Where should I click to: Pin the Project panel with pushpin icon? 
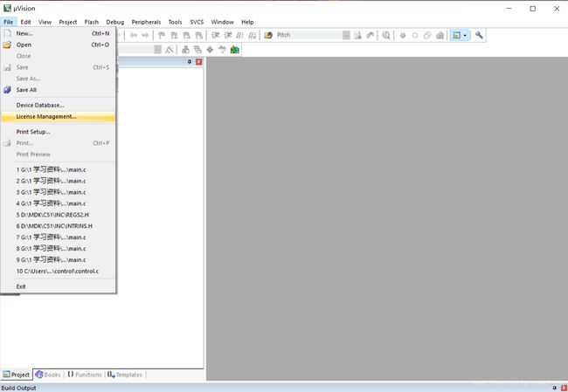189,62
